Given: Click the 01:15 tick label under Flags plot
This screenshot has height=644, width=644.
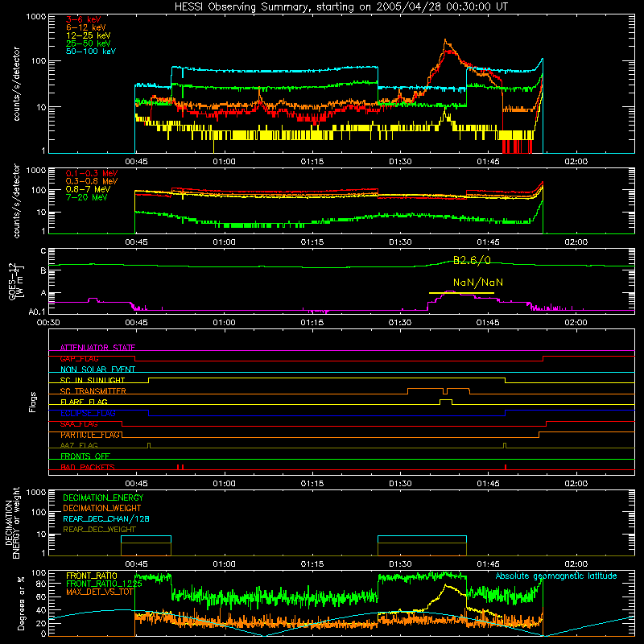Looking at the screenshot, I should coord(312,484).
